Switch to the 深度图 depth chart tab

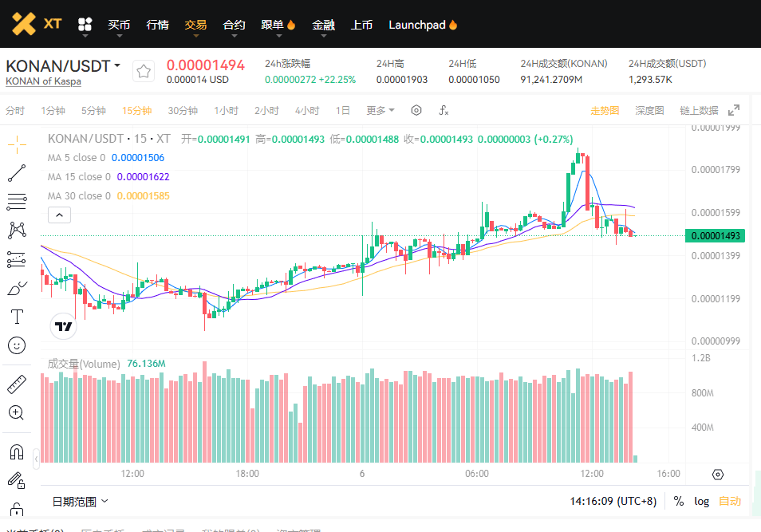[x=649, y=110]
